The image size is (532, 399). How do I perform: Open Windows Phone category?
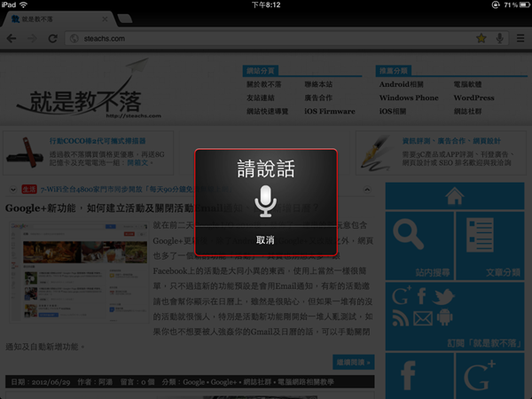[409, 98]
